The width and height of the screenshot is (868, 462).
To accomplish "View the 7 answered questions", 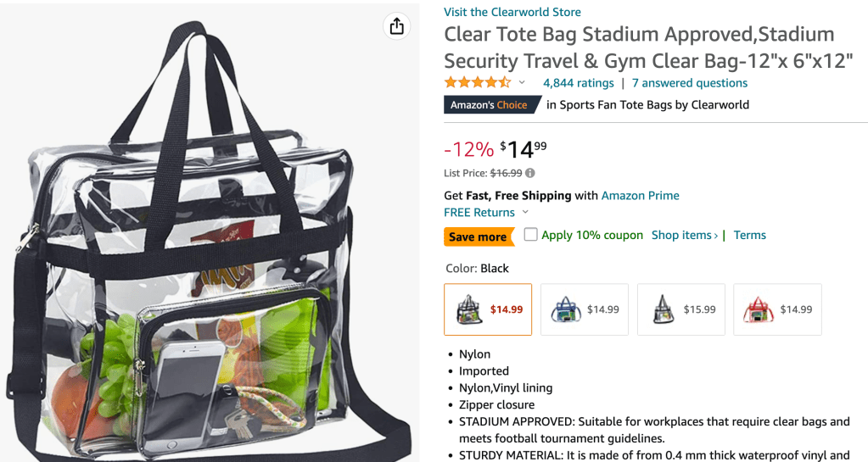I will pos(690,83).
